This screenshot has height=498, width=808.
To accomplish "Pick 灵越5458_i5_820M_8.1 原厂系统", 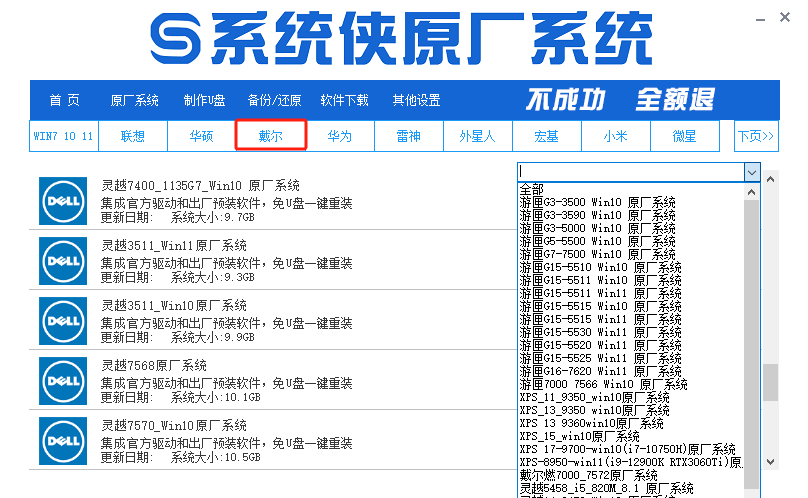I will tap(631, 488).
